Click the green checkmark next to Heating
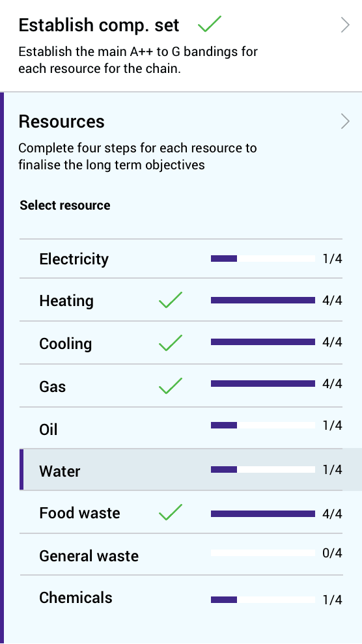Image resolution: width=362 pixels, height=644 pixels. [171, 300]
